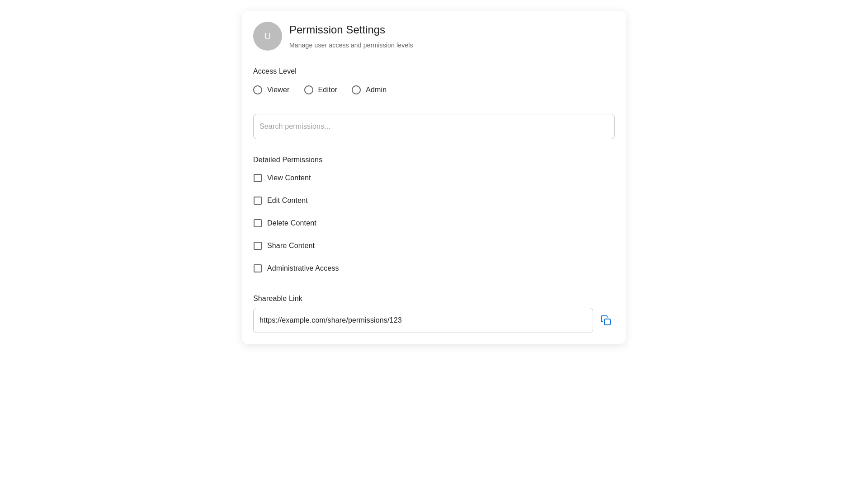
Task: Click inside the shareable link URL field
Action: (423, 320)
